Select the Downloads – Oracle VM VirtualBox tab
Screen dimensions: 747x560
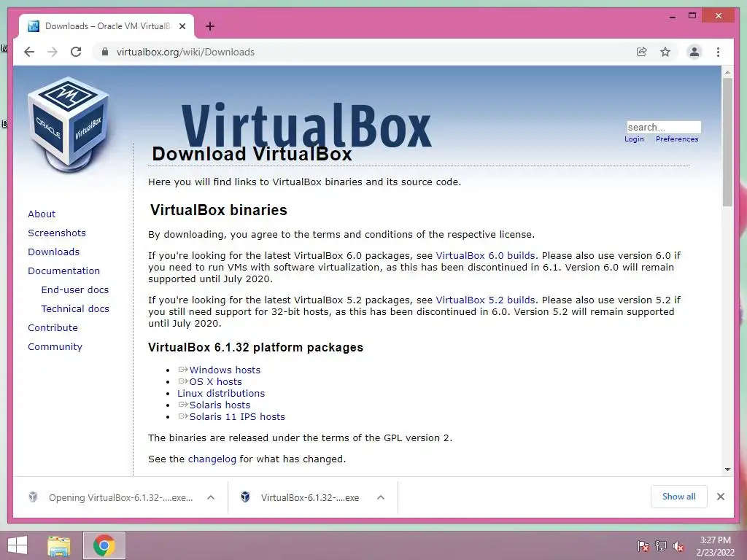pyautogui.click(x=107, y=26)
